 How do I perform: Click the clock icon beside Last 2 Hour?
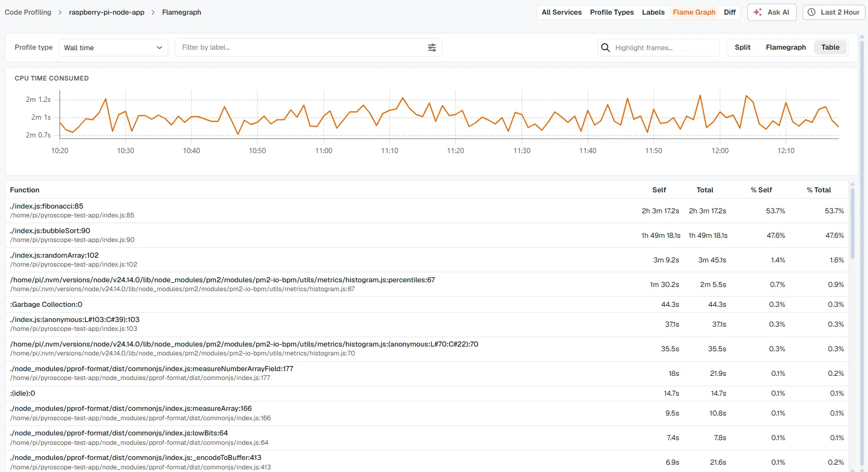point(812,12)
